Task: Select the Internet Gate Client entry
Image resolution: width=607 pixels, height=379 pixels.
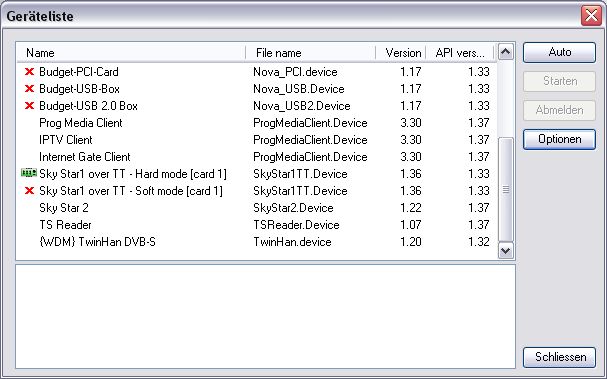Action: coord(257,157)
